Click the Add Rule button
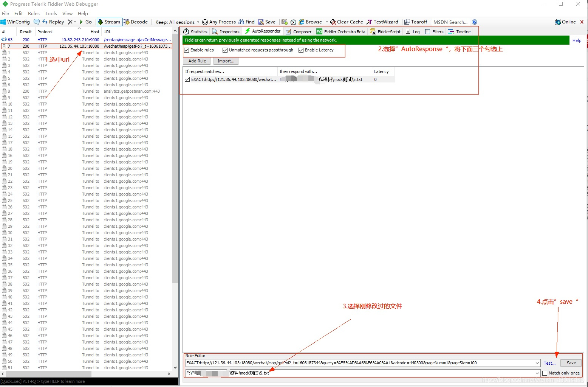 [x=197, y=61]
